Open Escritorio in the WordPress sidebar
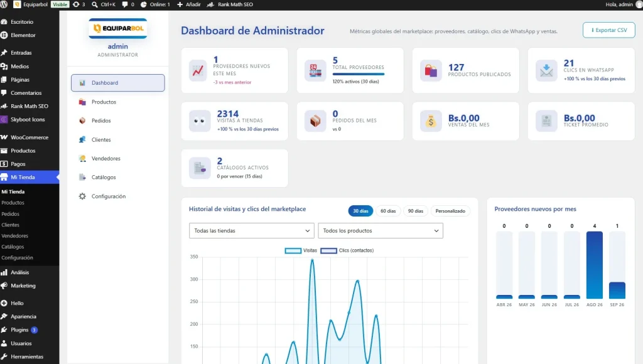Image resolution: width=643 pixels, height=364 pixels. point(22,22)
